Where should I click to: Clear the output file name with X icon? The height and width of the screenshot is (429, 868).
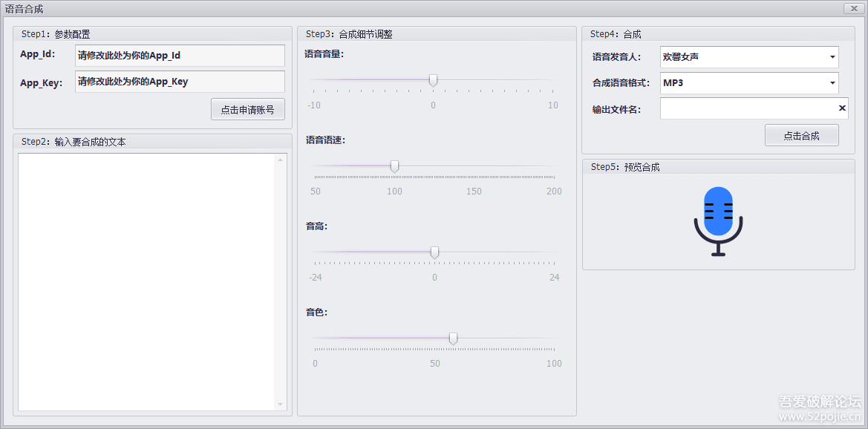coord(842,108)
